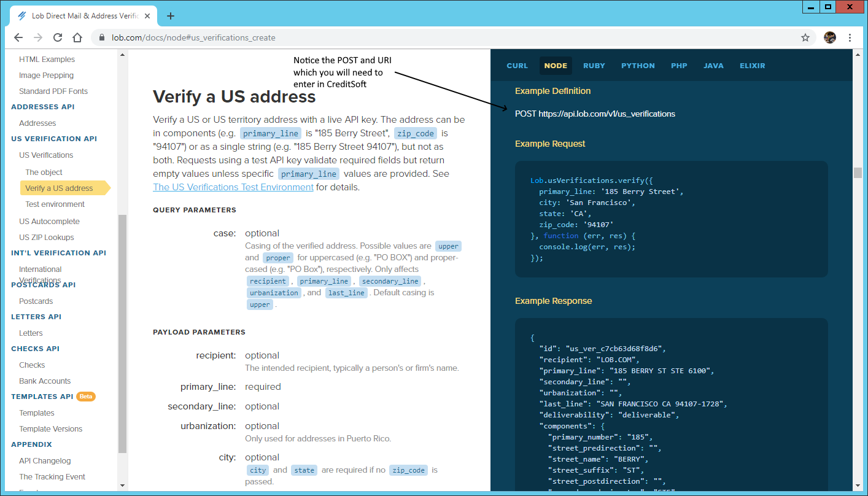The width and height of the screenshot is (868, 496).
Task: Open API Changelog sidebar item
Action: click(x=45, y=461)
